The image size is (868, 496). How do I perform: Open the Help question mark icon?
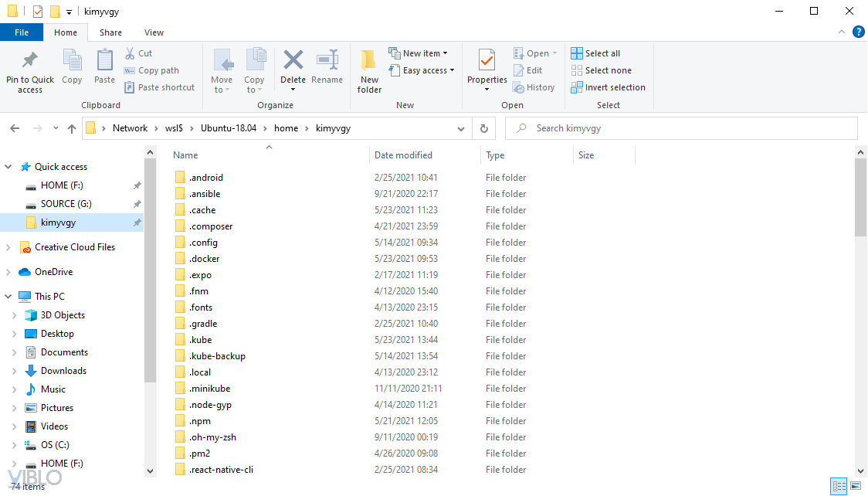[858, 32]
